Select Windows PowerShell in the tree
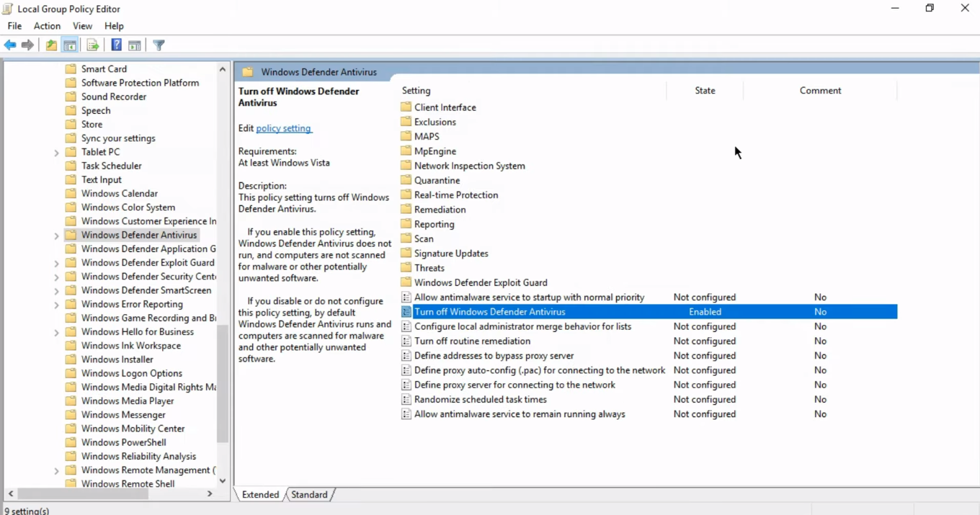 123,443
